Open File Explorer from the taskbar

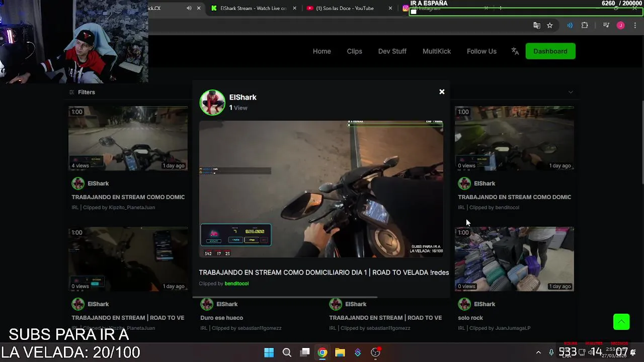pos(340,352)
